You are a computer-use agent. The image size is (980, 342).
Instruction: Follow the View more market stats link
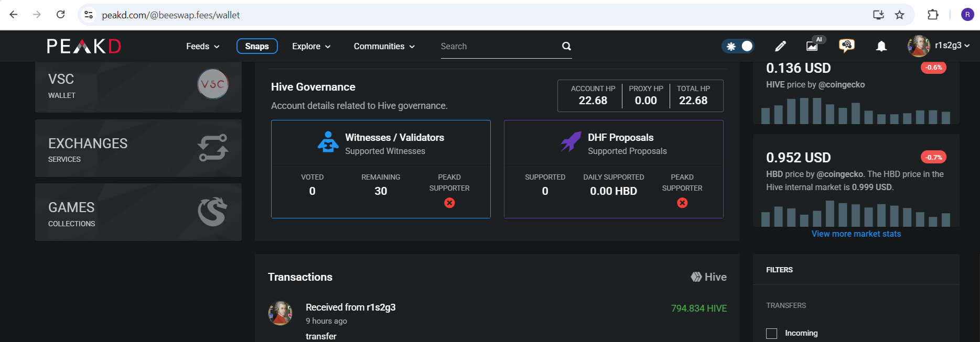(x=856, y=234)
